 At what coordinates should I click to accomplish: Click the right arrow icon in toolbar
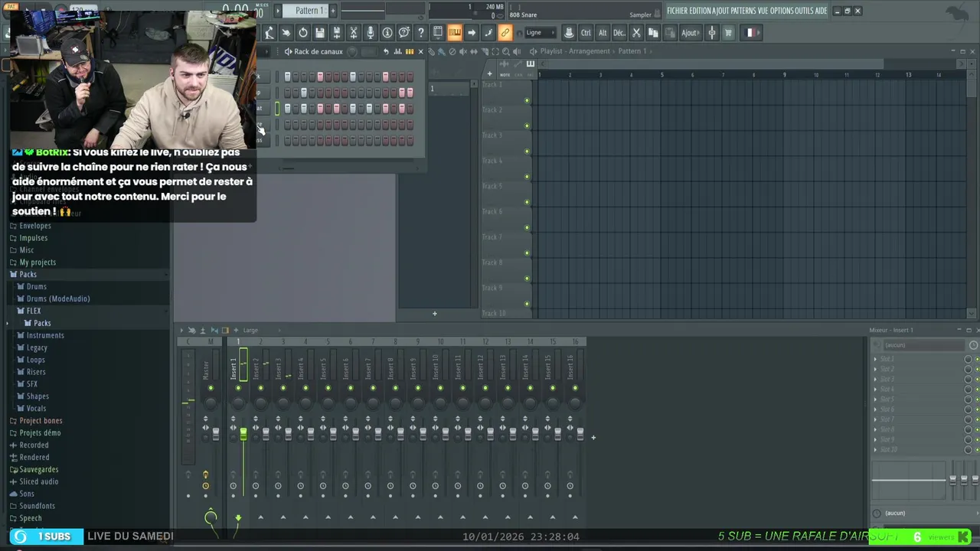tap(472, 32)
